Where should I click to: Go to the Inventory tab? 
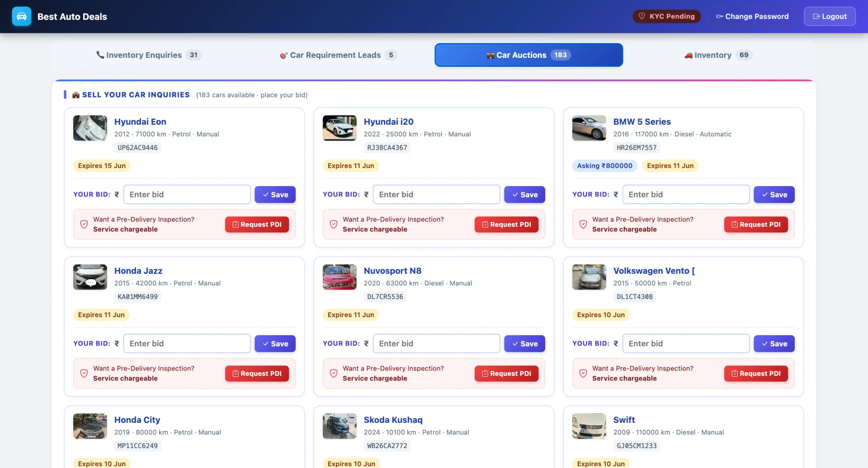pos(718,55)
